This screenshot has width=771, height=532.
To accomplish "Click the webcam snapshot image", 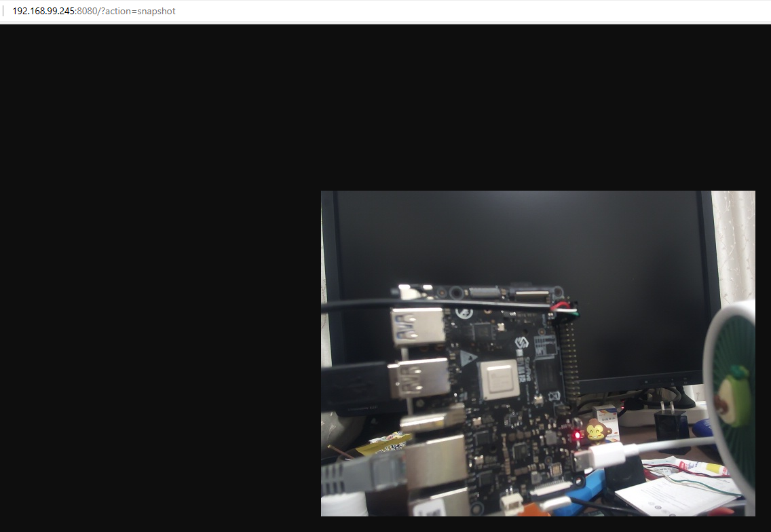I will 538,353.
